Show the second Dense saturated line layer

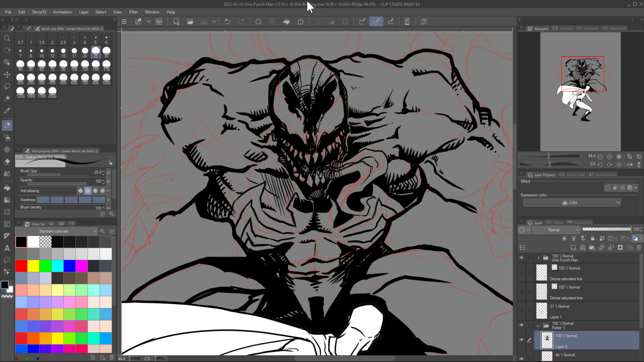pyautogui.click(x=522, y=292)
